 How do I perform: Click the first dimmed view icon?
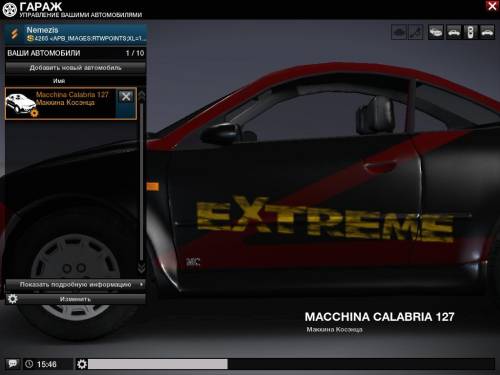tap(399, 32)
